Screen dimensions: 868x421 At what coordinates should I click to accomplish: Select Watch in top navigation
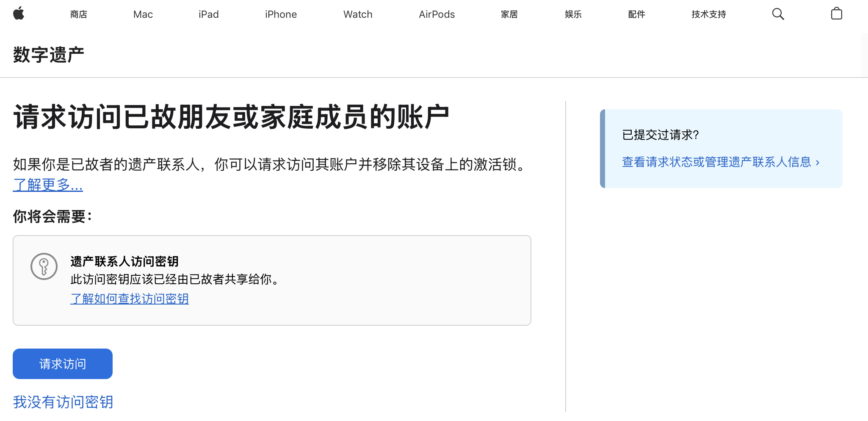358,14
